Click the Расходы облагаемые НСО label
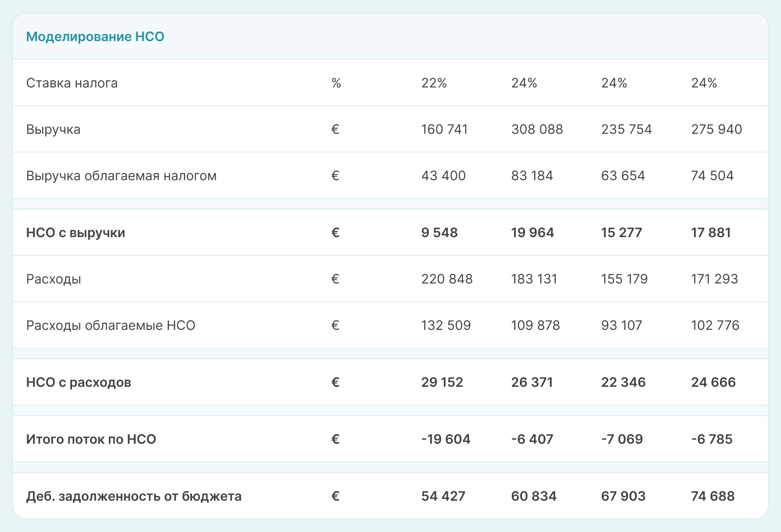Image resolution: width=781 pixels, height=532 pixels. 111,325
